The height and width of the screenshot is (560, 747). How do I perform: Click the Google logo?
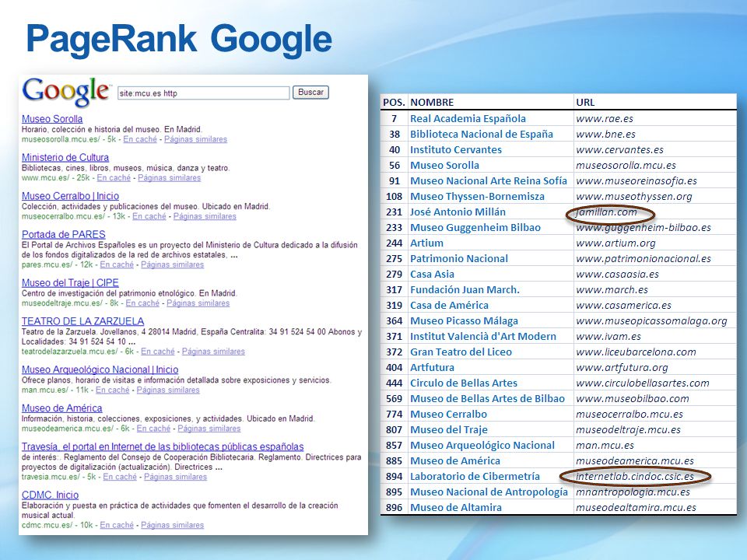tap(65, 92)
